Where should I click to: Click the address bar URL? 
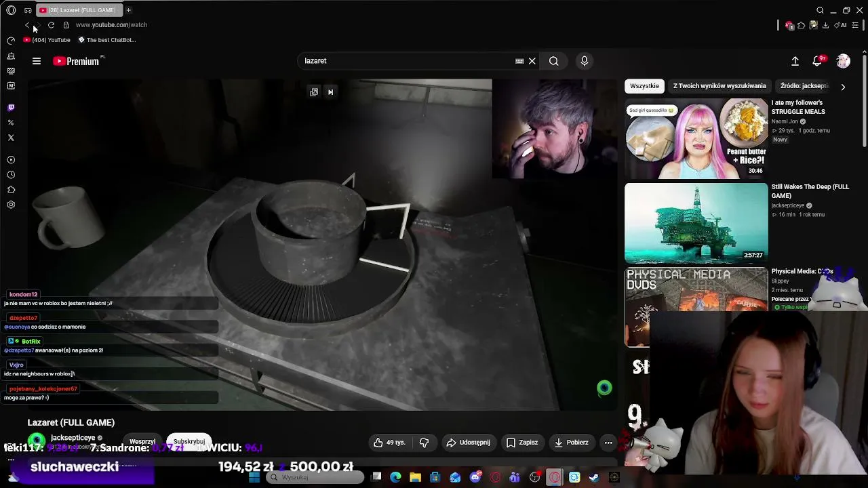(x=111, y=25)
